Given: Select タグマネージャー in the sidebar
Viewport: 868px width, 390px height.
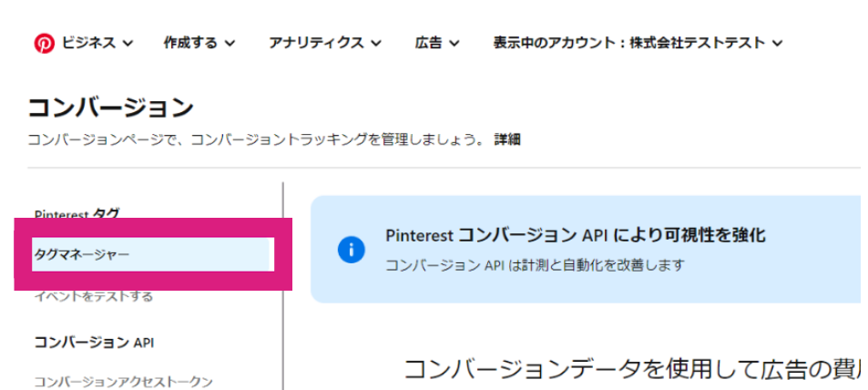Looking at the screenshot, I should (82, 254).
